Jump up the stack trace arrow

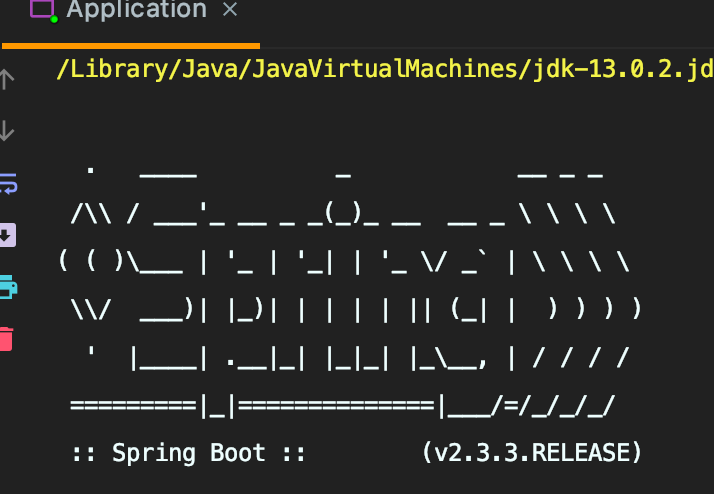[x=7, y=79]
